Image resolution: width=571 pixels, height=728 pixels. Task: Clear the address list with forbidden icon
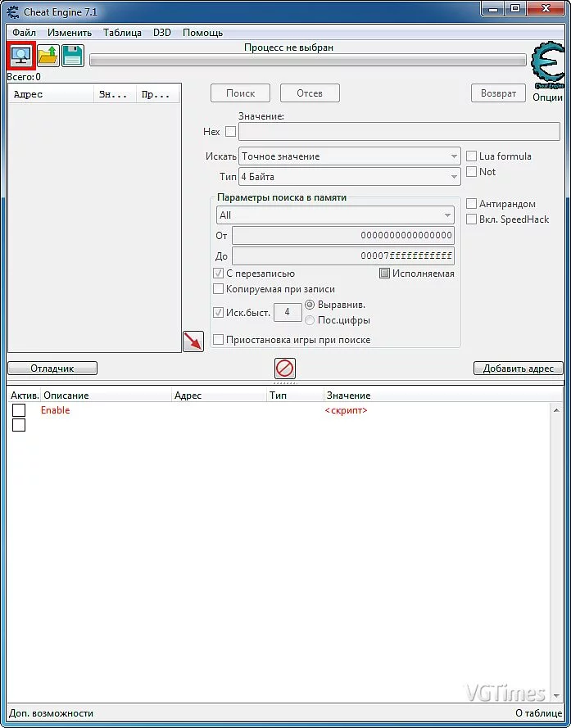(x=285, y=369)
